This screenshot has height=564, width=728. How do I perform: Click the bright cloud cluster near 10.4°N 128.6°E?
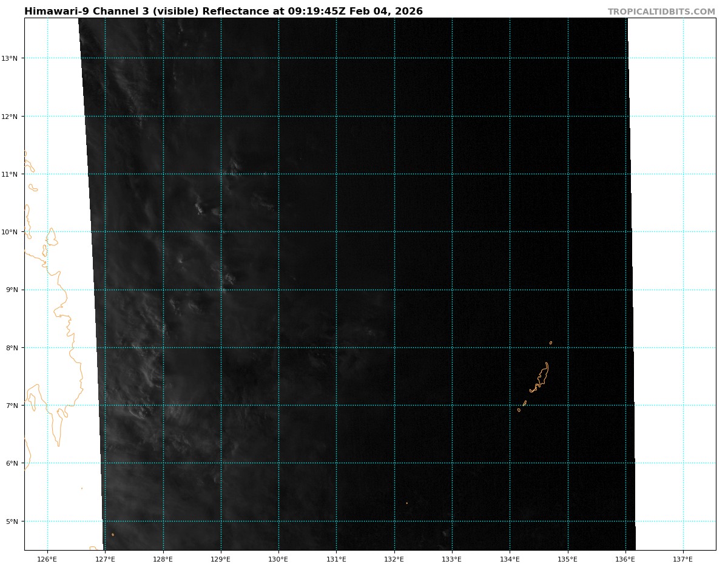pos(199,208)
